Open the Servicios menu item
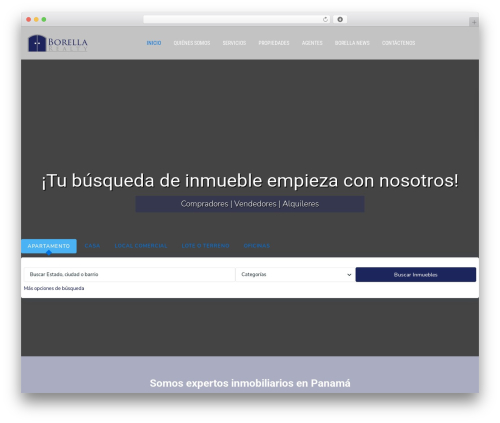Screen dimensions: 500x423 (x=234, y=43)
